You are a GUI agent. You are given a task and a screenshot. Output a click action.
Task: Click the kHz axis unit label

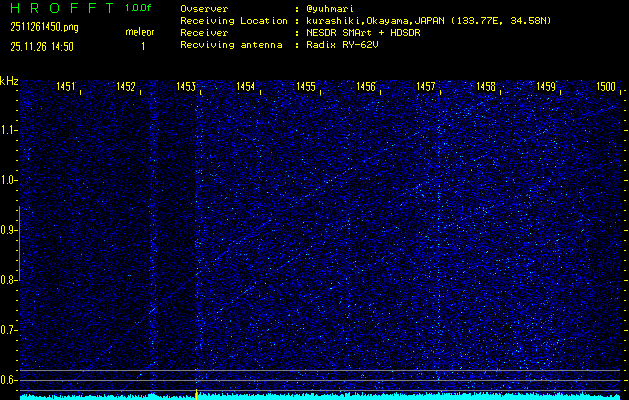click(9, 80)
